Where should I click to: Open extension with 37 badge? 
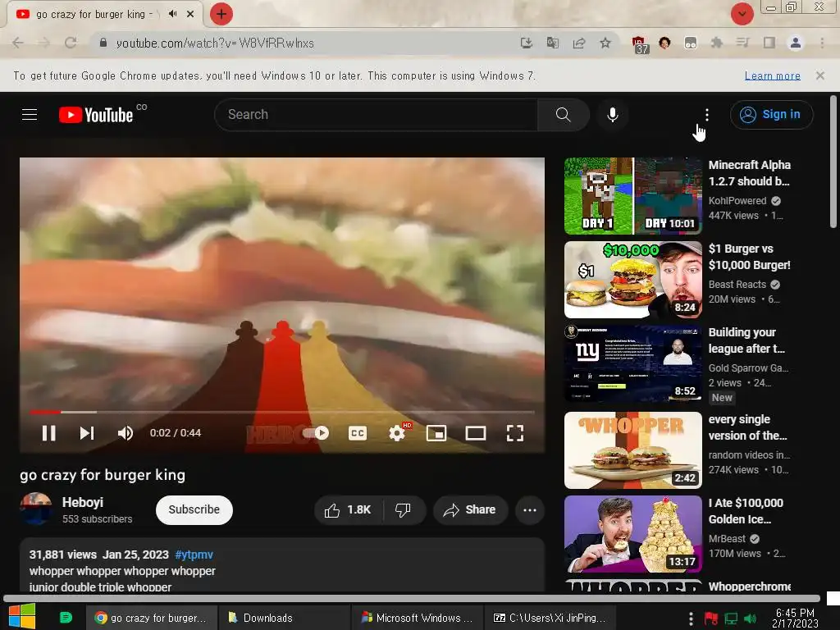pos(639,44)
